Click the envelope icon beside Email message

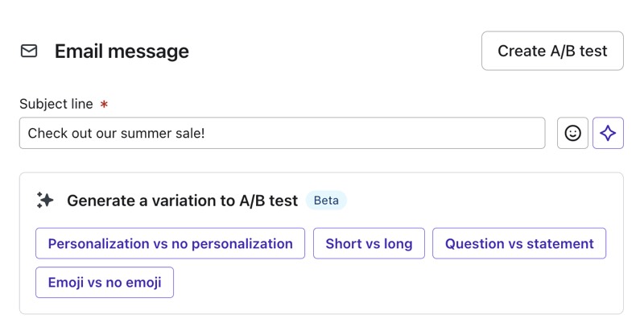click(x=29, y=51)
